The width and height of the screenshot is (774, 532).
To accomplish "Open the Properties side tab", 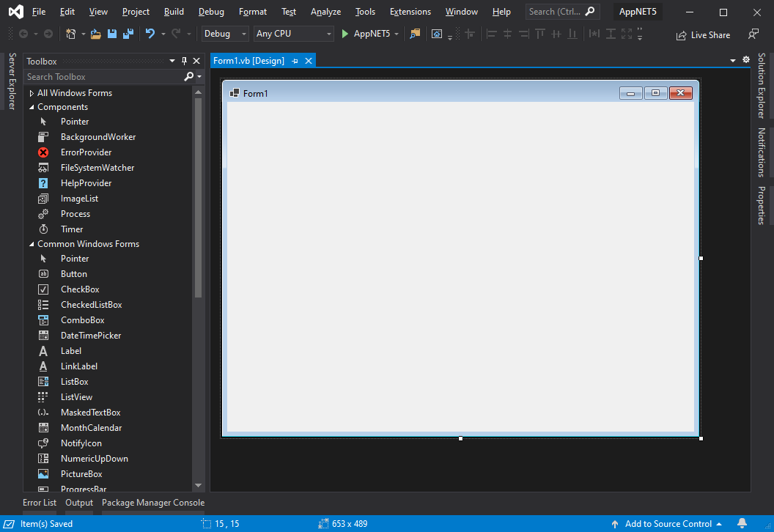I will click(x=761, y=205).
